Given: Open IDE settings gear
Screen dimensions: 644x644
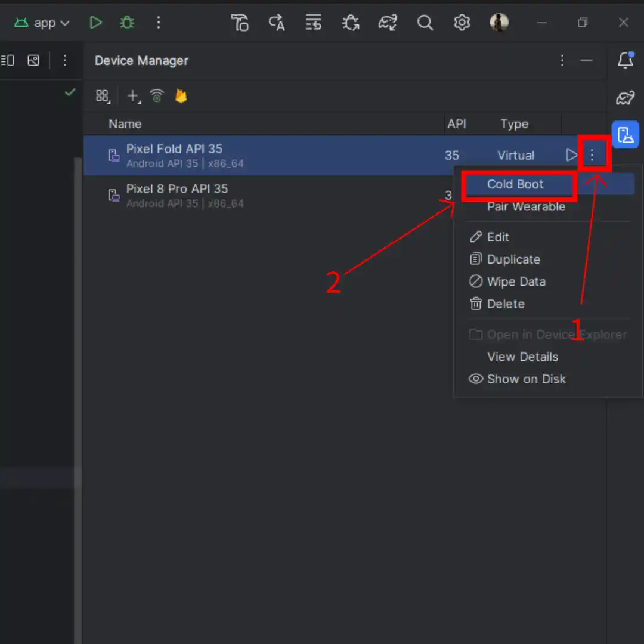Looking at the screenshot, I should click(462, 23).
